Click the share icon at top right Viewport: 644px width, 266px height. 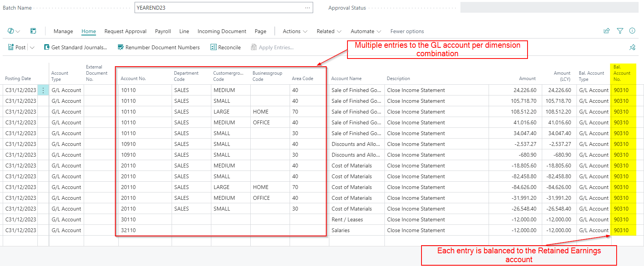pyautogui.click(x=607, y=31)
